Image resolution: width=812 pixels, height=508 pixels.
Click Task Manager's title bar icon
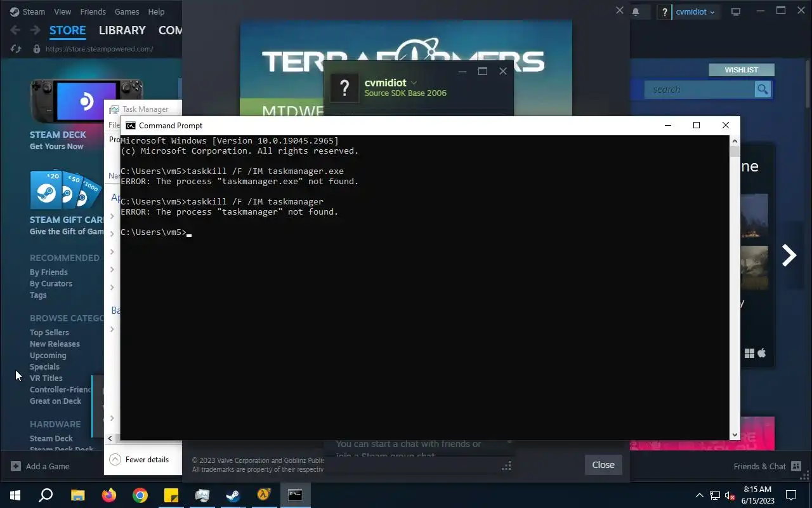click(x=114, y=109)
